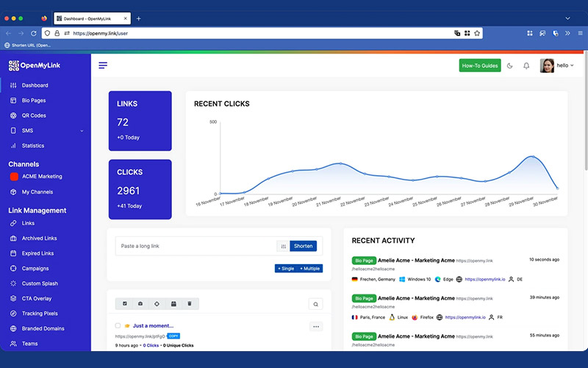Toggle dark mode moon icon

509,66
